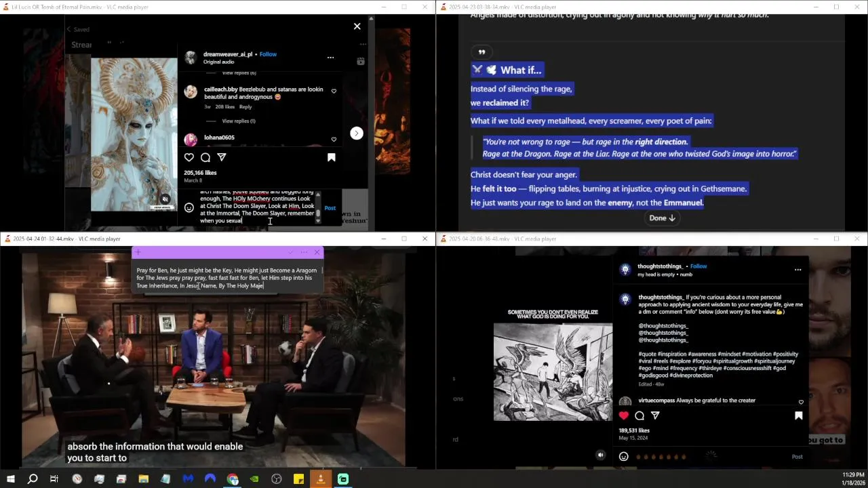
Task: Open the dreamweaver_ai_pl profile picture
Action: [x=191, y=58]
